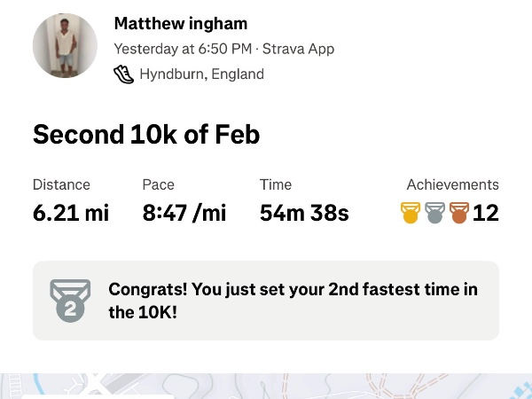Open the Matthew ingham profile name link
The height and width of the screenshot is (399, 532).
tap(181, 24)
